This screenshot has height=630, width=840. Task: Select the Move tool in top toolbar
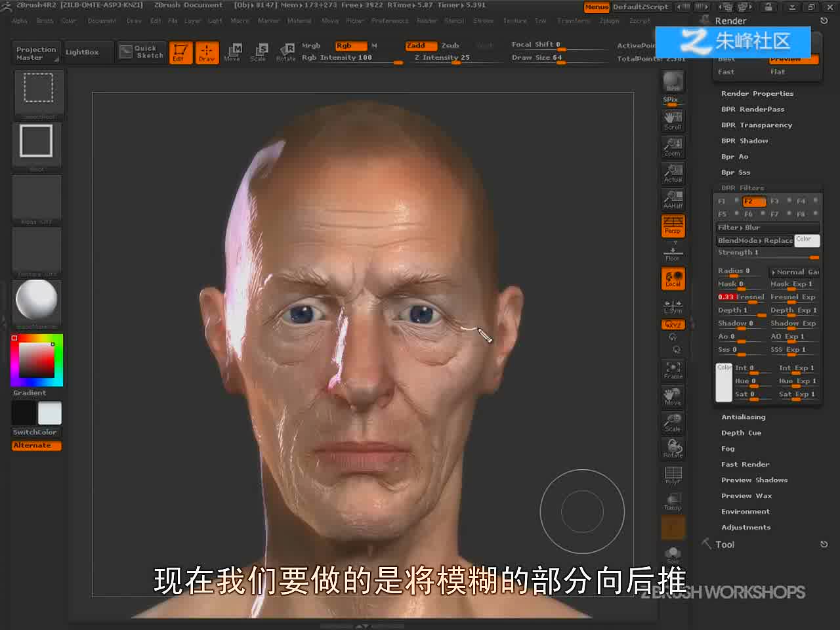232,52
